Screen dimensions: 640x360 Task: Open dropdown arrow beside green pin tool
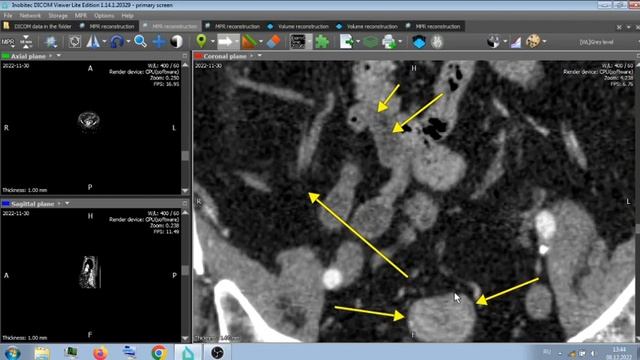[x=212, y=42]
